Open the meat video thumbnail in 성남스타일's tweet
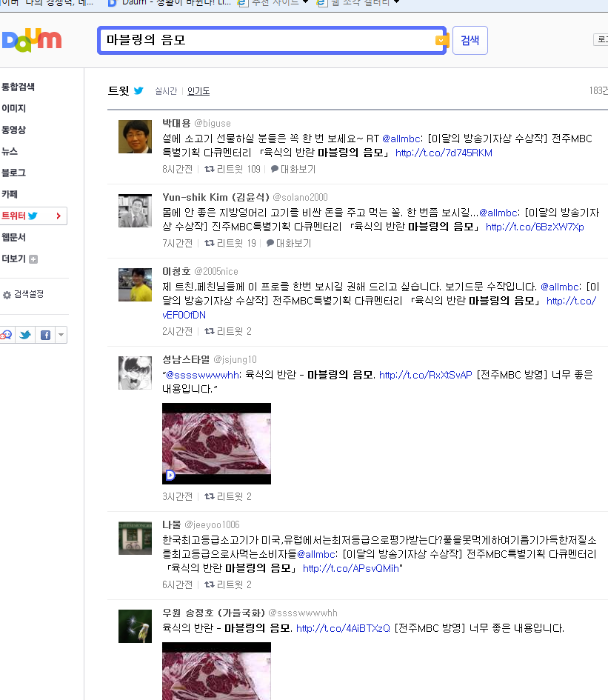 (216, 444)
